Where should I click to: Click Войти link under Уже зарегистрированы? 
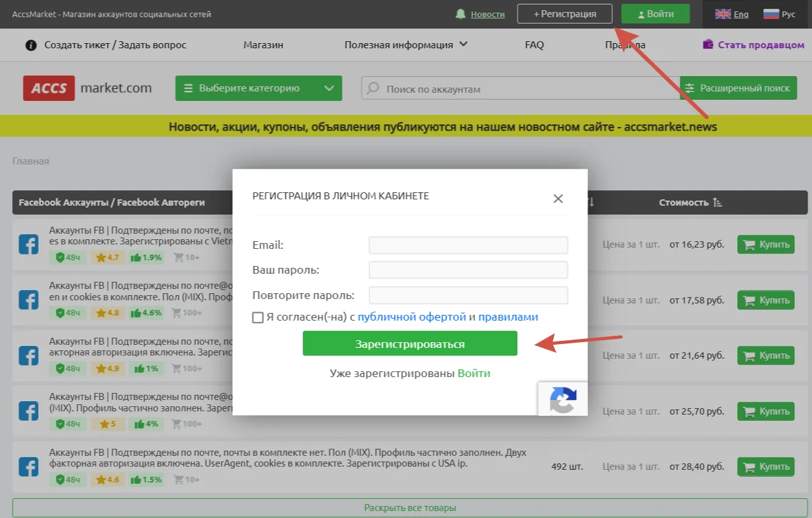(x=474, y=373)
